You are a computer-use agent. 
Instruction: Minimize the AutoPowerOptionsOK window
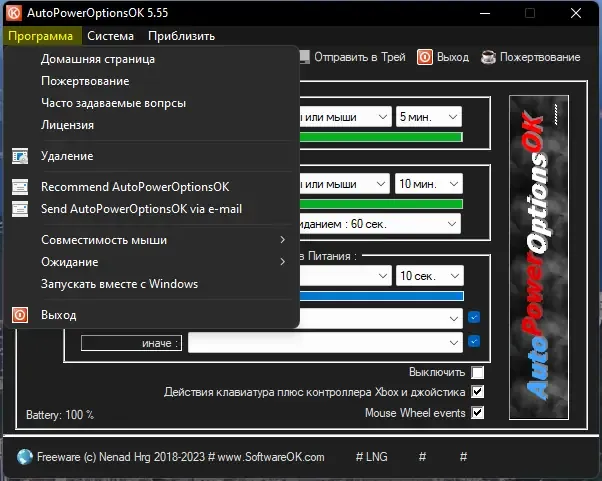tap(485, 13)
